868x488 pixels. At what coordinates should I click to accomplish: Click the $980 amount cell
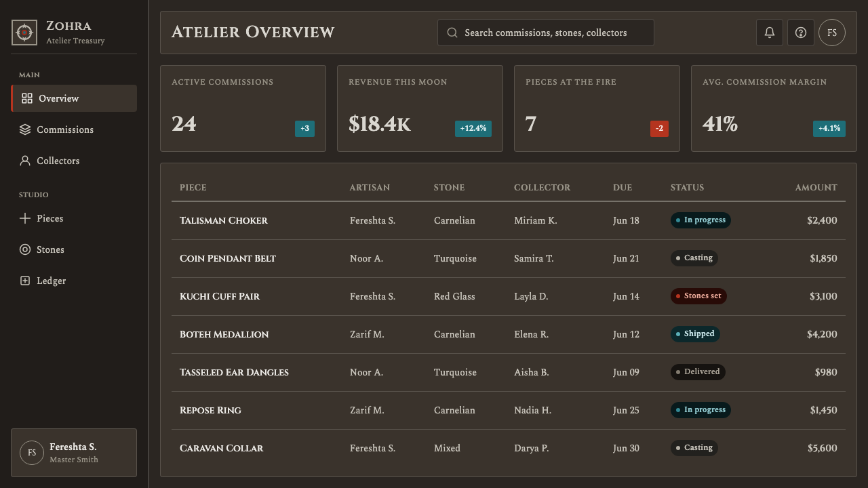click(x=826, y=372)
